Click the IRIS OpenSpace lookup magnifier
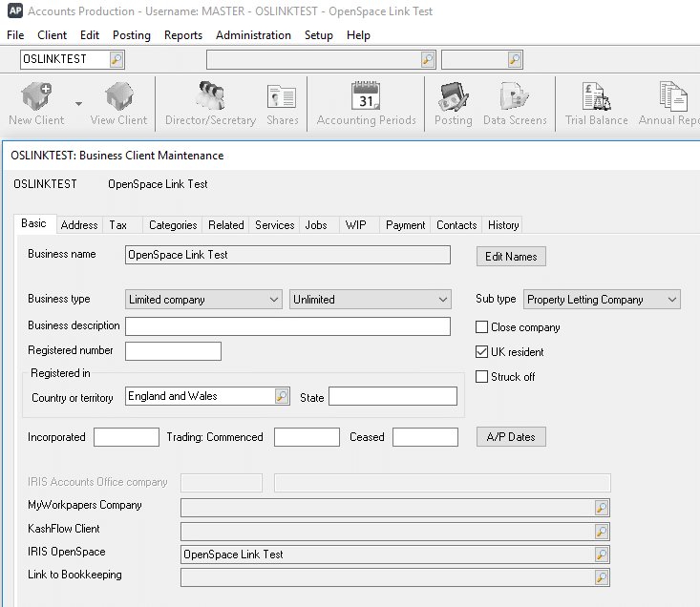Screen dimensions: 700x607 click(602, 555)
